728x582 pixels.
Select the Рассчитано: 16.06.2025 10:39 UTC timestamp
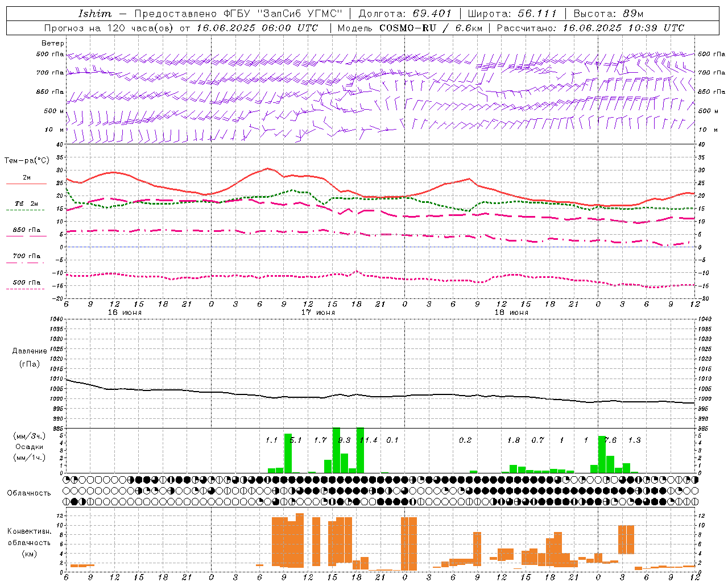click(x=590, y=28)
